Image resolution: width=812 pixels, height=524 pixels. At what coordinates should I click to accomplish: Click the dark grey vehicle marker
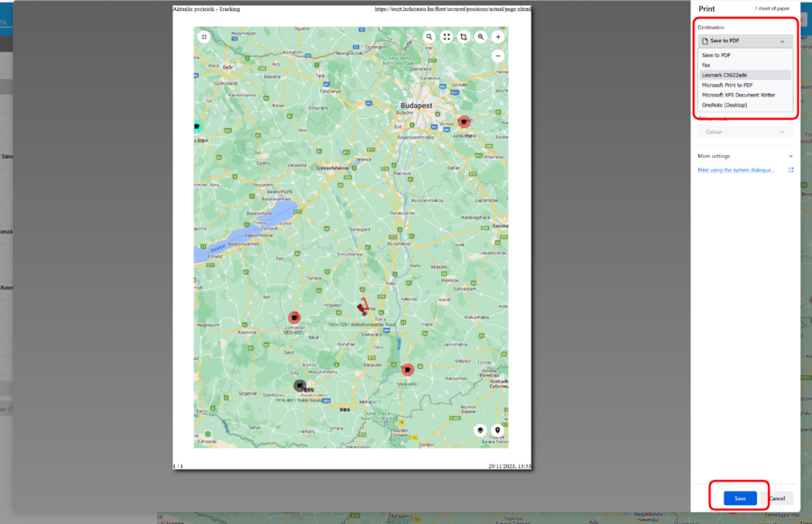(300, 385)
